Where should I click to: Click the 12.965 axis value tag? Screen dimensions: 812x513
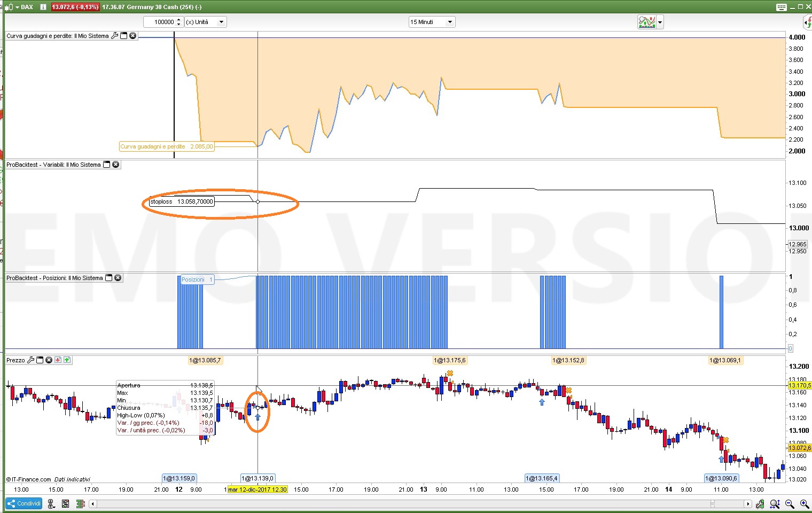tap(798, 244)
